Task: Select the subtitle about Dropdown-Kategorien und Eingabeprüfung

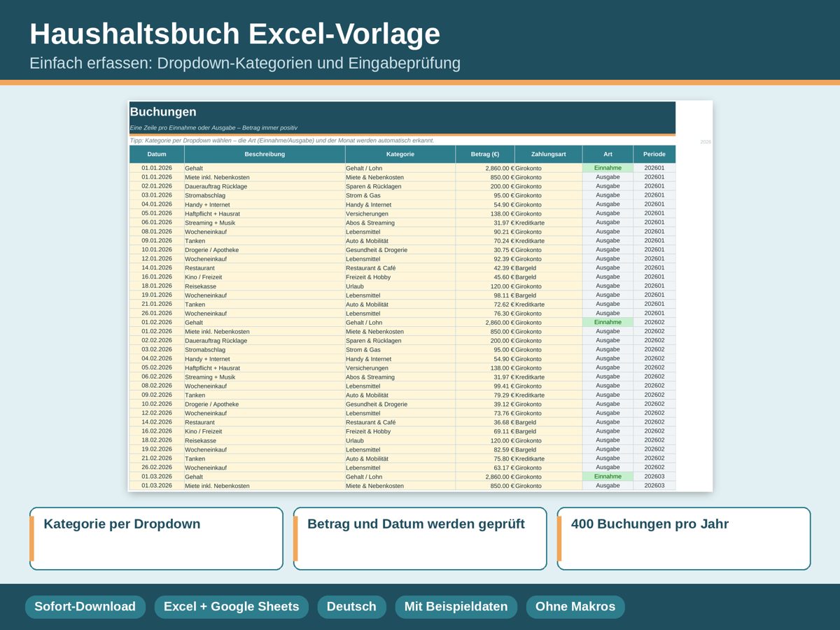Action: coord(245,63)
